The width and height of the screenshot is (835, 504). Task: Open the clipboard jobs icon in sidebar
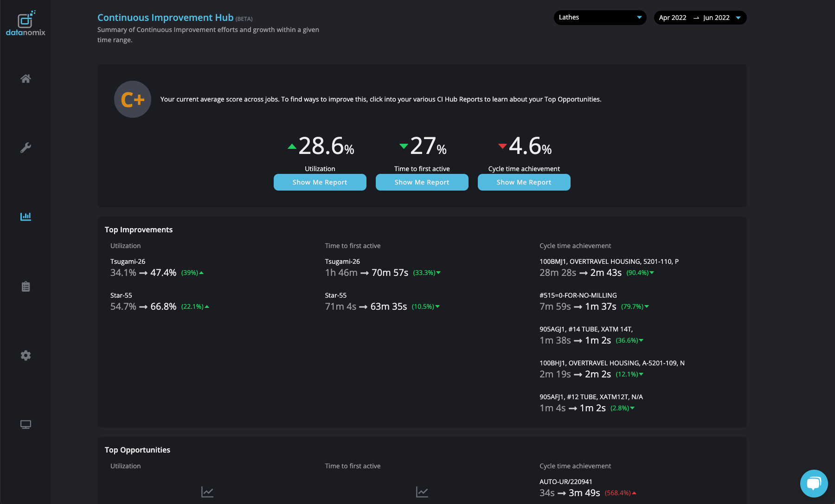point(26,287)
